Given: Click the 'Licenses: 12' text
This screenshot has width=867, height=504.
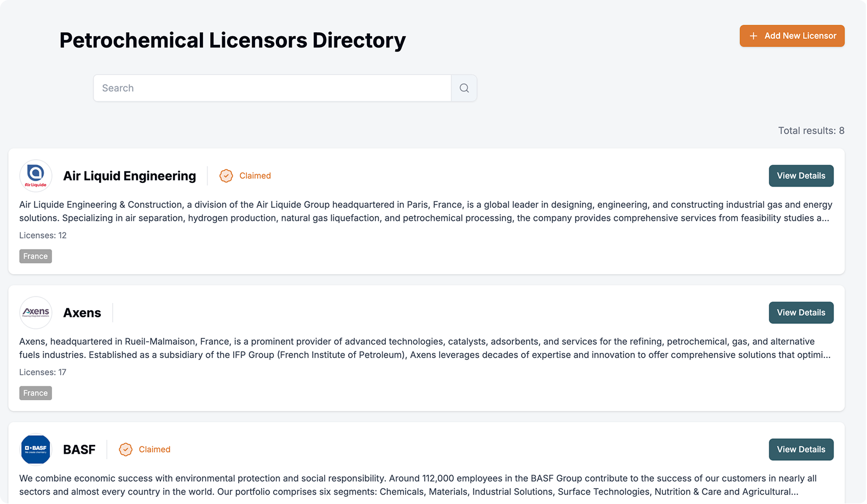Looking at the screenshot, I should point(43,235).
